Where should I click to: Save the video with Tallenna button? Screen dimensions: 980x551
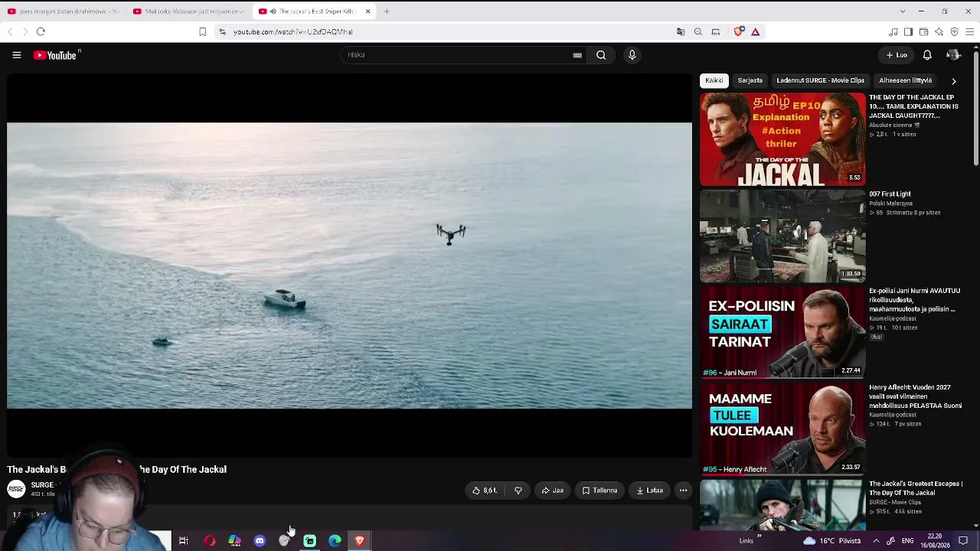[x=599, y=491]
